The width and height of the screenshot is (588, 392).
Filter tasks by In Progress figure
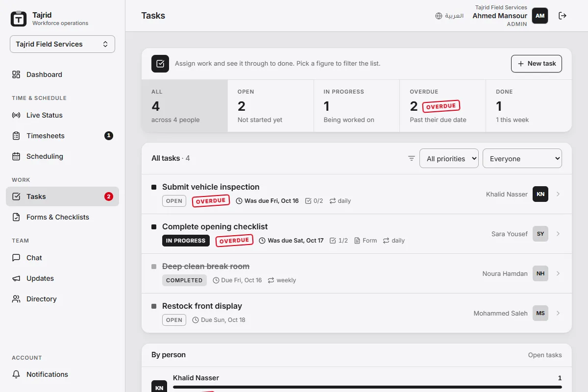357,106
